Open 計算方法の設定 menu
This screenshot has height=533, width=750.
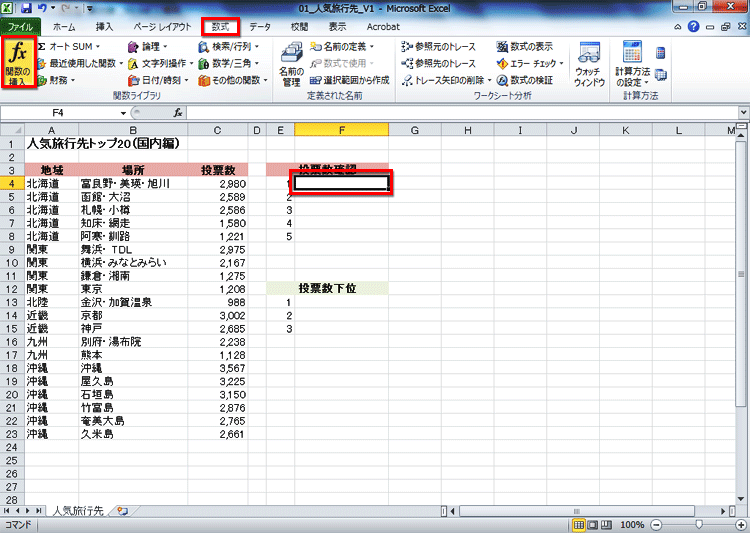[x=632, y=65]
